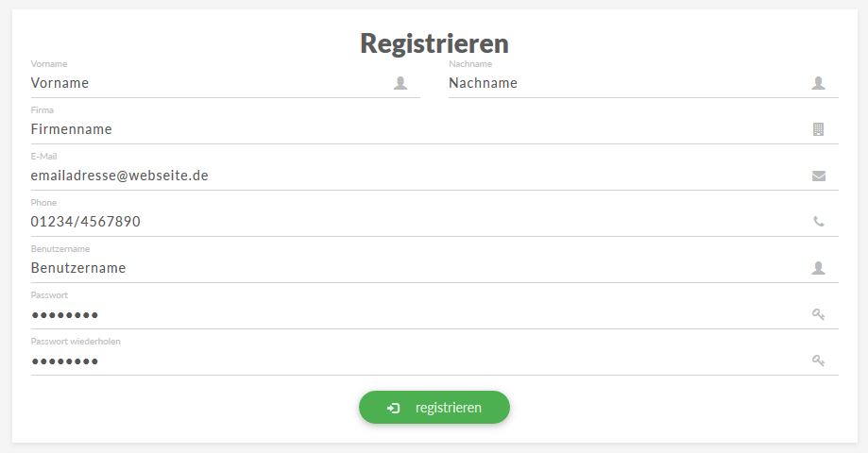The width and height of the screenshot is (868, 453).
Task: Click the small E-Mail field label
Action: coord(43,157)
